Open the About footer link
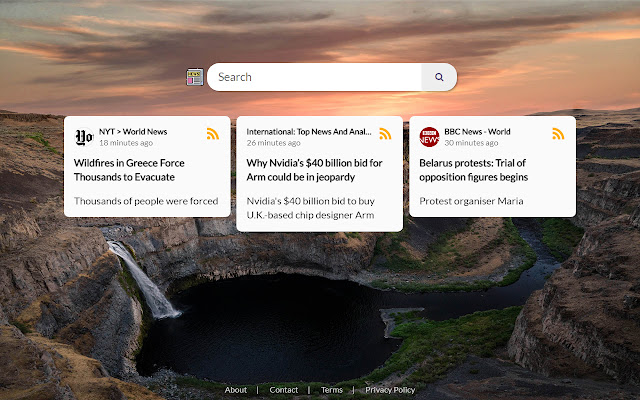Screen dimensions: 640x400 click(236, 390)
